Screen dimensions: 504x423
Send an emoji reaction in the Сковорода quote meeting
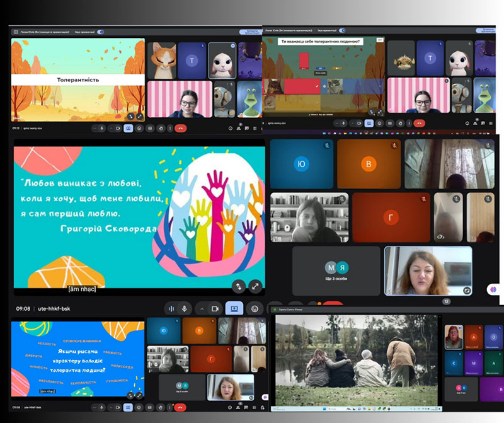tap(255, 309)
